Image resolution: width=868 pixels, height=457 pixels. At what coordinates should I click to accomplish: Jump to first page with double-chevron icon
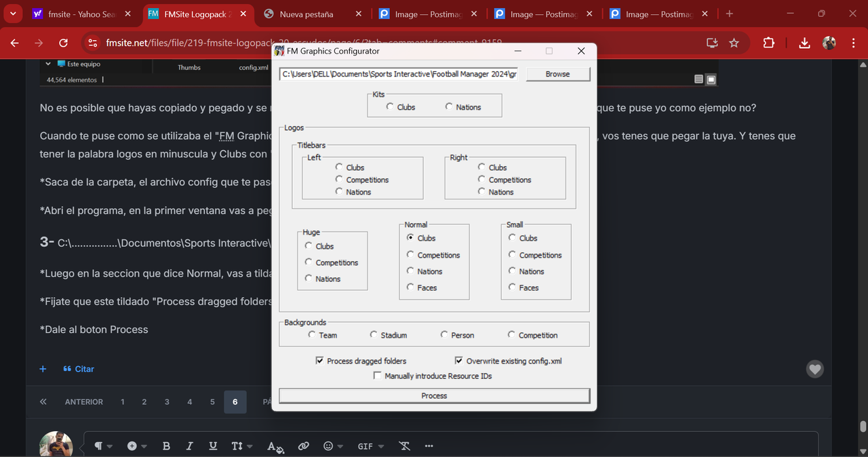click(43, 402)
